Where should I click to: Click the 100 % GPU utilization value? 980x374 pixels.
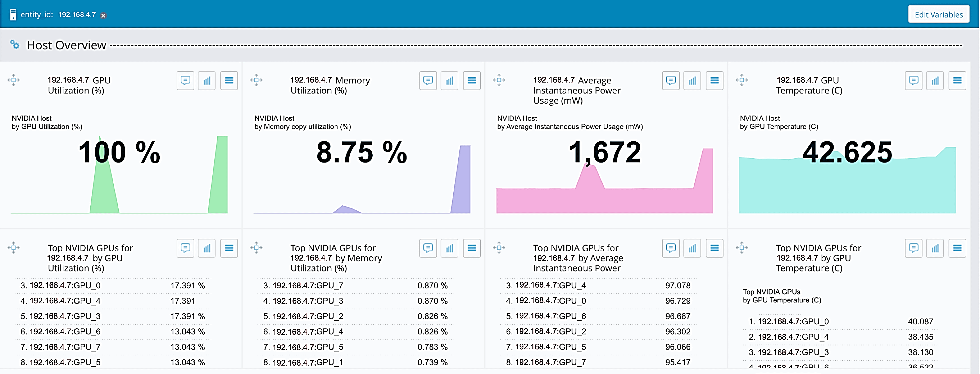click(119, 152)
